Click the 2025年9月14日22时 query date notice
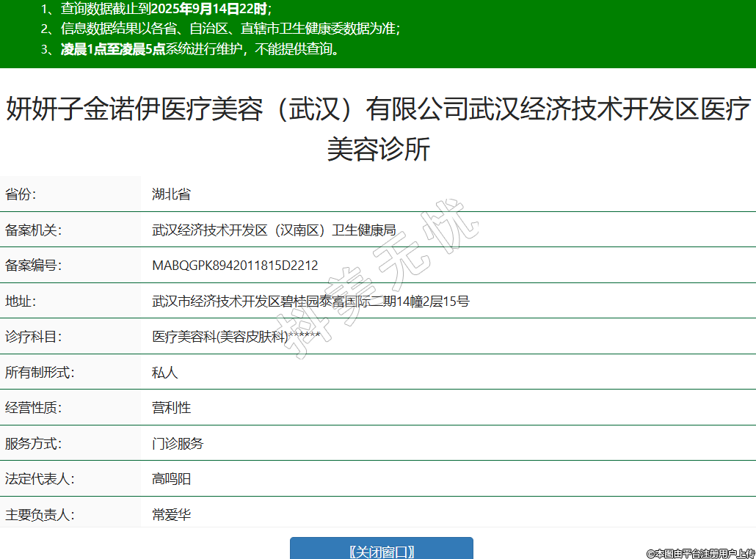The height and width of the screenshot is (559, 756). coord(214,10)
